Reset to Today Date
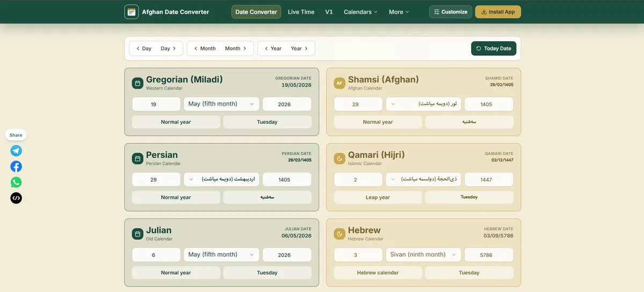 point(494,48)
